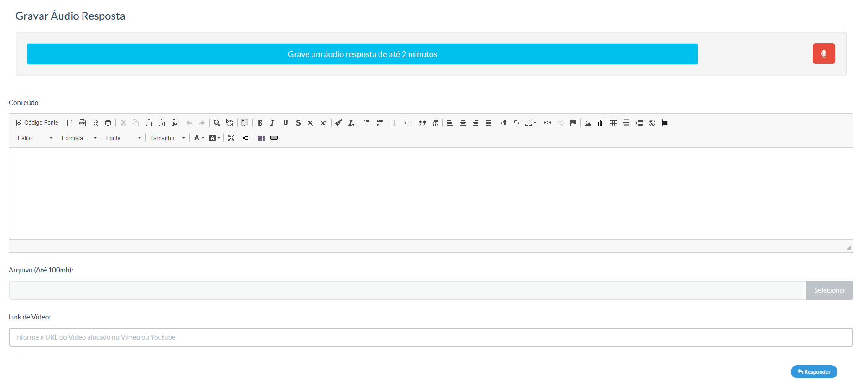This screenshot has height=387, width=868.
Task: Select all content icon
Action: [x=245, y=123]
